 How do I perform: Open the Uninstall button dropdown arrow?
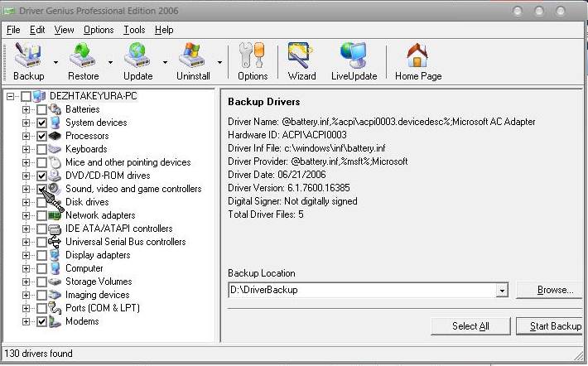219,62
